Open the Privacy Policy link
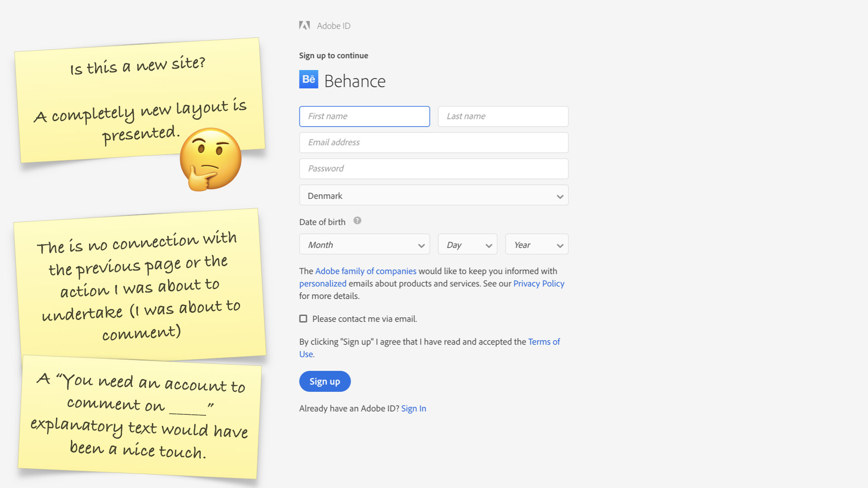 pos(538,284)
